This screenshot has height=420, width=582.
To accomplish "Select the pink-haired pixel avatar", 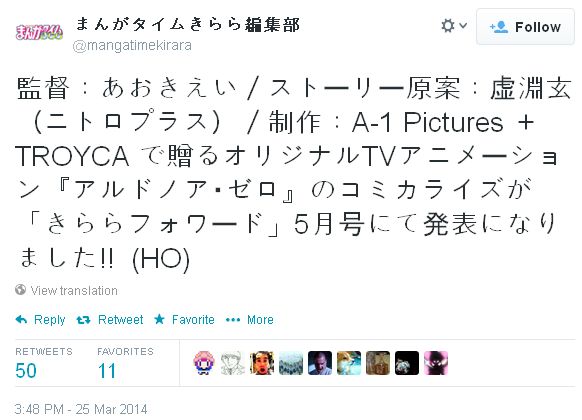I will (204, 363).
